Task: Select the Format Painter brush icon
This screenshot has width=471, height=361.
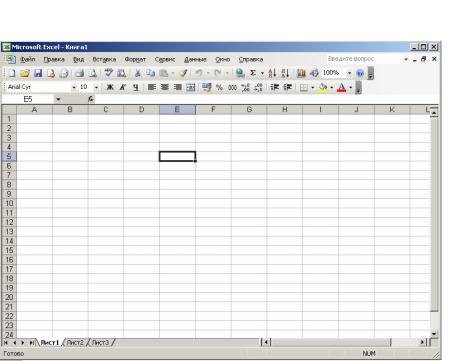Action: click(183, 73)
